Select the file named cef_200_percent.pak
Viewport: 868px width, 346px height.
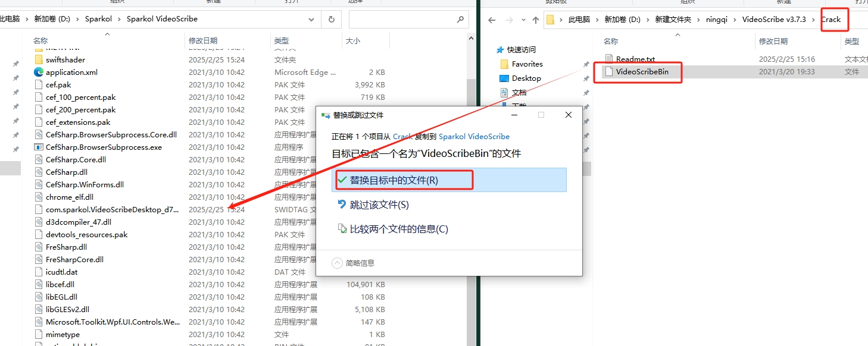(x=80, y=109)
